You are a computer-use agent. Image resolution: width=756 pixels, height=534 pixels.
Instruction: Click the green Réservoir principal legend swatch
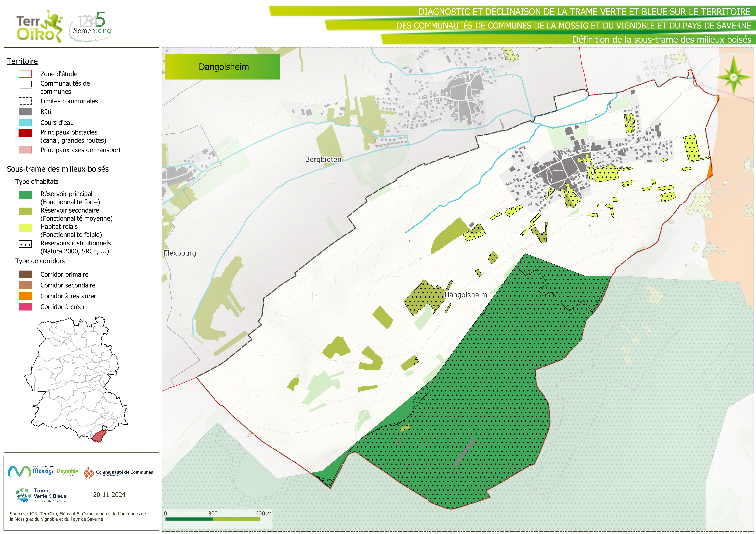(x=25, y=195)
